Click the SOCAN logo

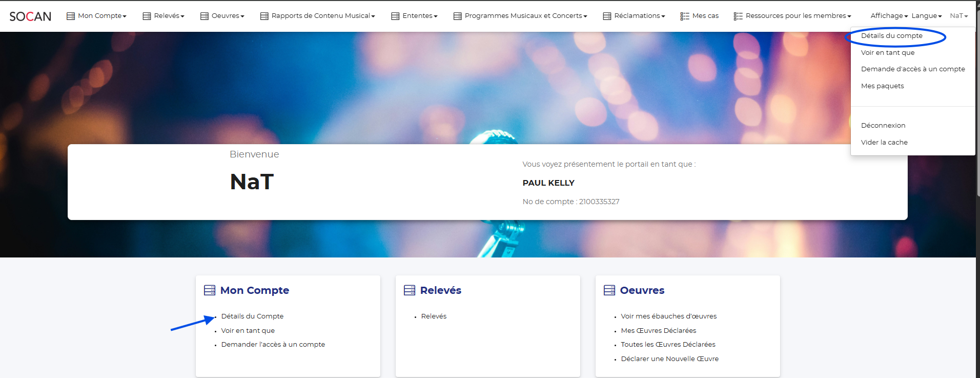pos(30,16)
